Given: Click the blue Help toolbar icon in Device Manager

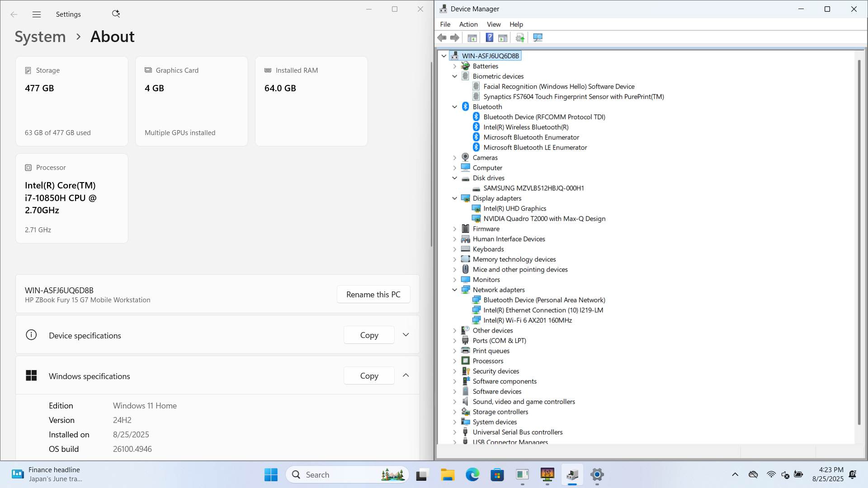Looking at the screenshot, I should (x=489, y=38).
